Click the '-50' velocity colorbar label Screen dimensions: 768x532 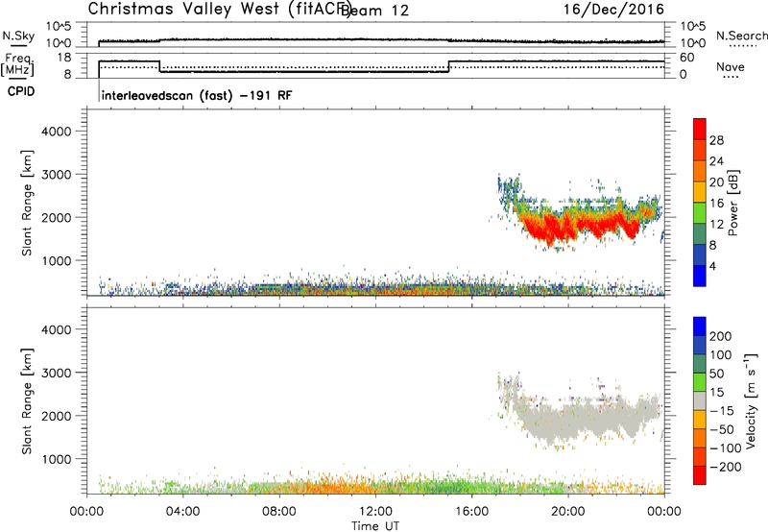(x=722, y=429)
